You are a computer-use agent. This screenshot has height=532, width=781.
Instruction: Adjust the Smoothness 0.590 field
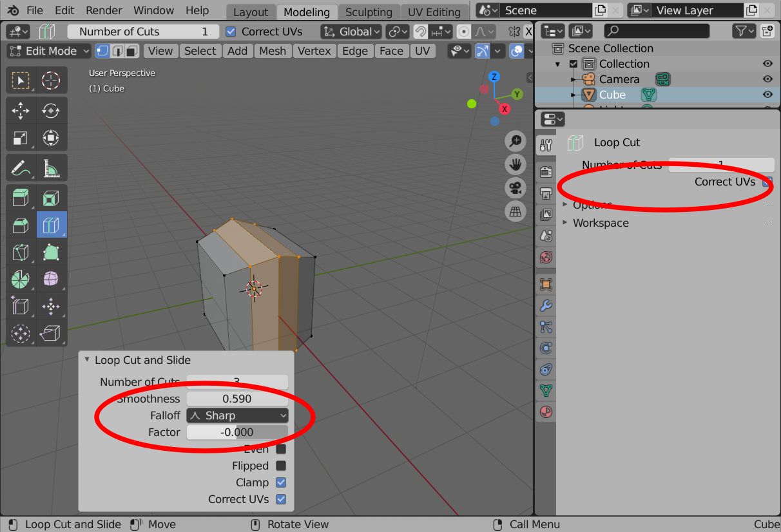(237, 399)
